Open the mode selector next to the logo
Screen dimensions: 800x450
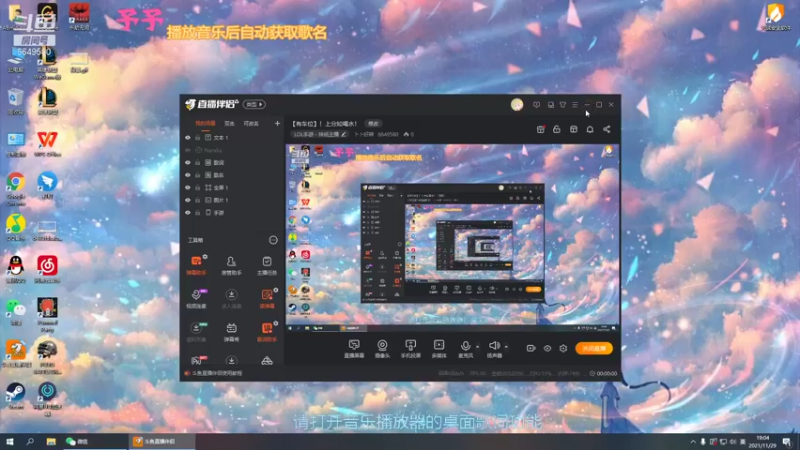point(254,105)
